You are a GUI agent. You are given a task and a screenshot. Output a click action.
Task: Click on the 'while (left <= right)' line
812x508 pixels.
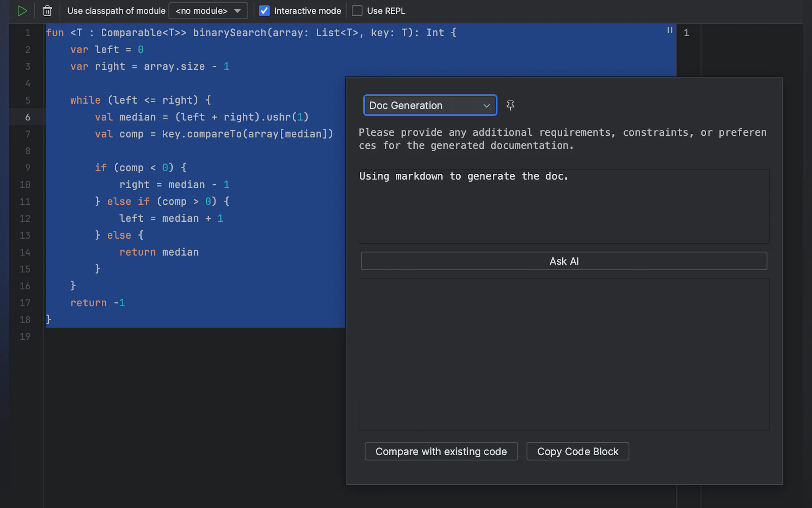coord(140,100)
